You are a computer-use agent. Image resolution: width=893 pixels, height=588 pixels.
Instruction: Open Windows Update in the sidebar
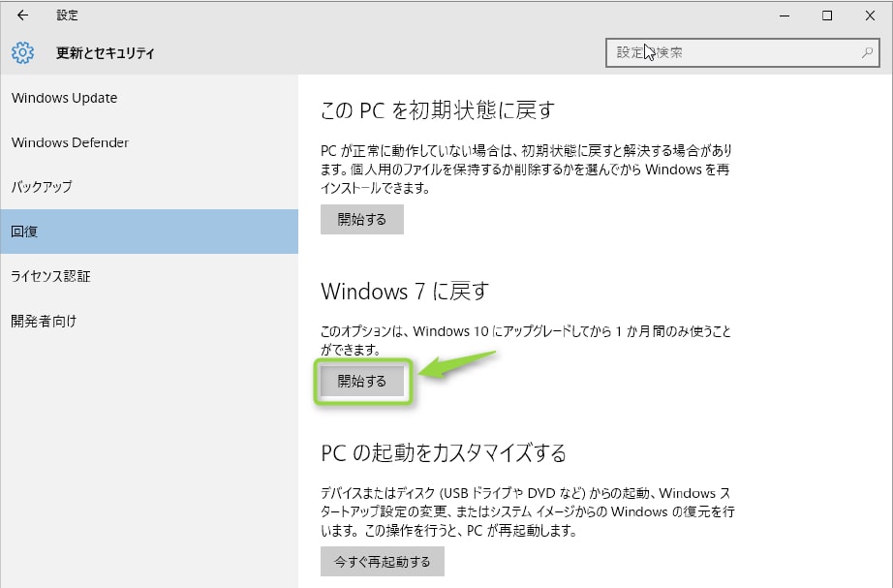(x=64, y=98)
